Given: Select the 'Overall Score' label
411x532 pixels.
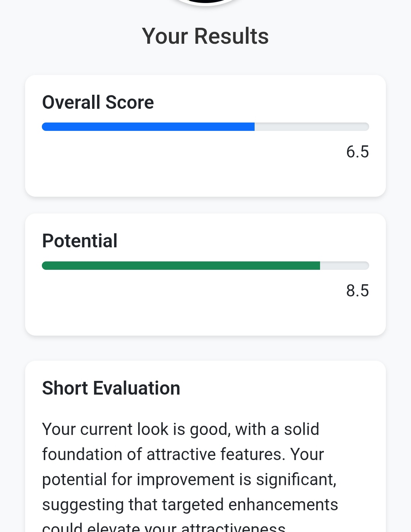Looking at the screenshot, I should 98,102.
